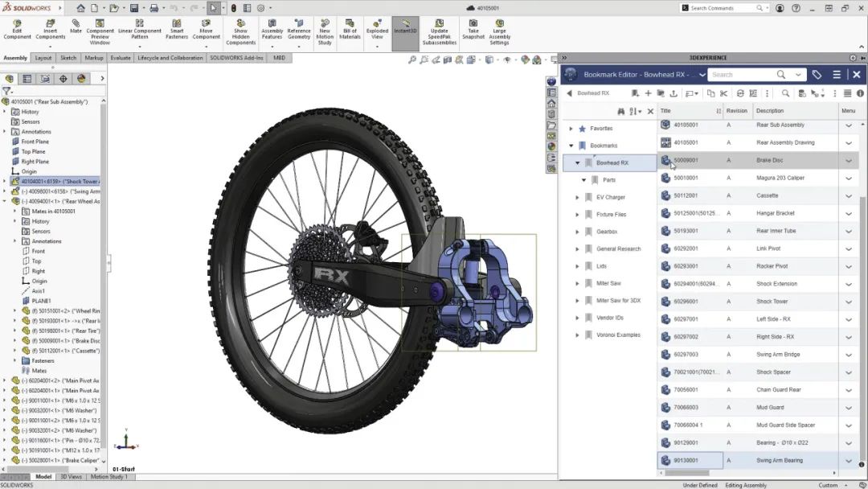
Task: Expand the Favorites tree node
Action: coord(571,129)
